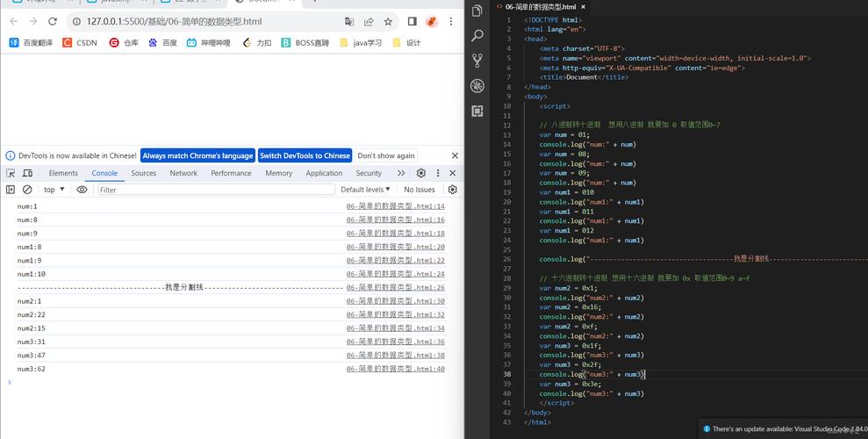Image resolution: width=868 pixels, height=439 pixels.
Task: Click No Issues indicator
Action: point(419,190)
